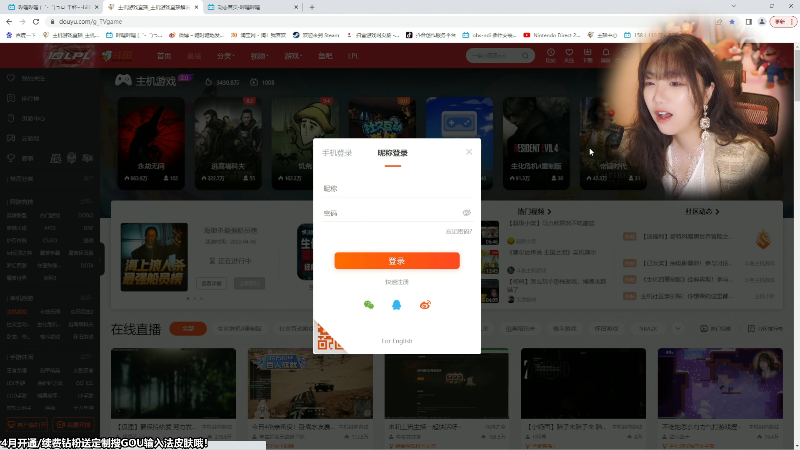Open followed channels heart icon
The image size is (800, 450).
tap(569, 55)
